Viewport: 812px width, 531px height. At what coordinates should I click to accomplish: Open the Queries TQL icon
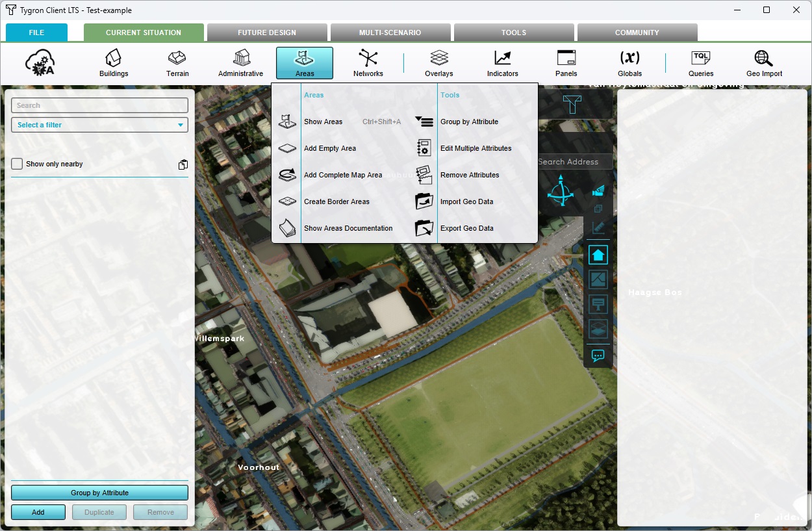[700, 59]
